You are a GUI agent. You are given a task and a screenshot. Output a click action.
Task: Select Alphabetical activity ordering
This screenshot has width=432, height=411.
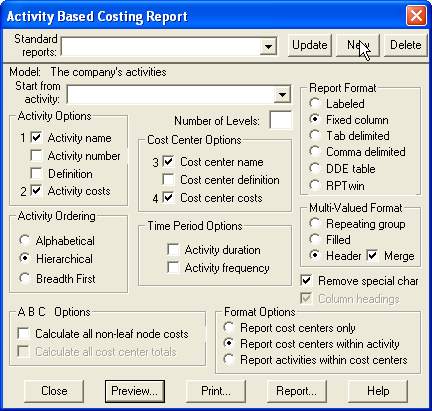(25, 240)
